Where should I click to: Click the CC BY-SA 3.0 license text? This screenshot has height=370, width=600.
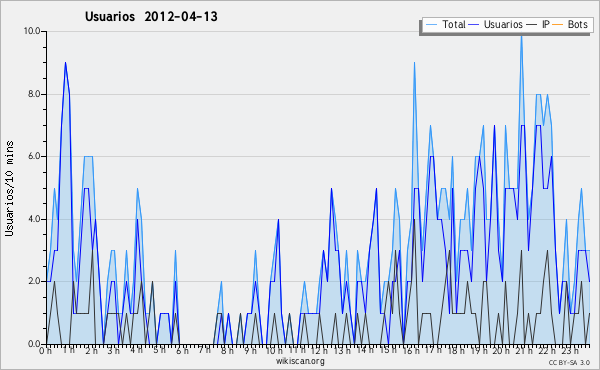click(x=569, y=362)
